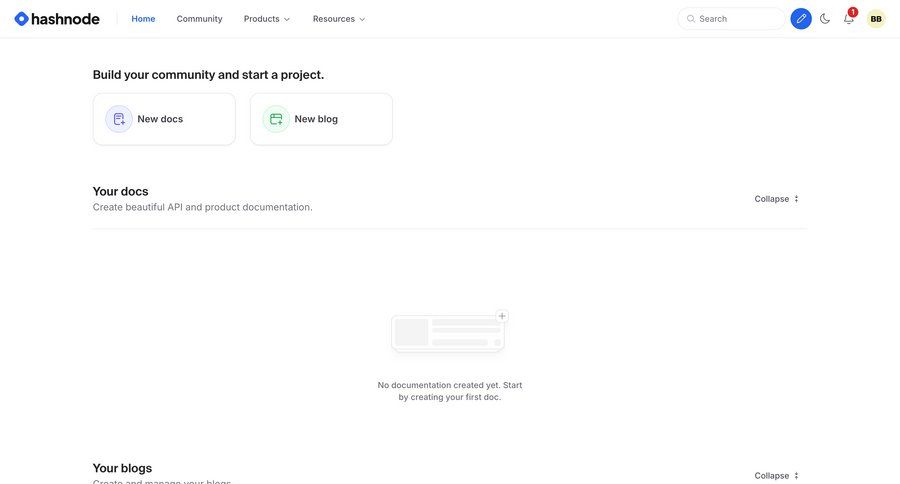900x484 pixels.
Task: Open notifications bell icon
Action: click(848, 19)
